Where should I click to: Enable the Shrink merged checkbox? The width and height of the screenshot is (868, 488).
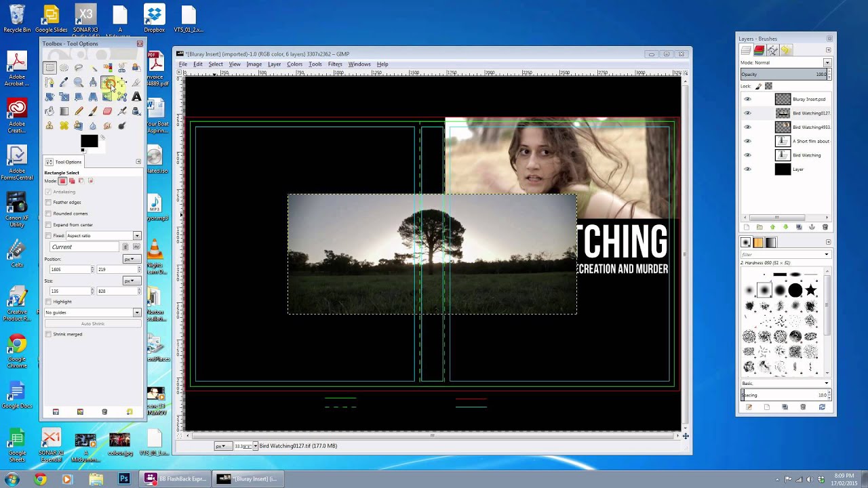click(x=48, y=334)
